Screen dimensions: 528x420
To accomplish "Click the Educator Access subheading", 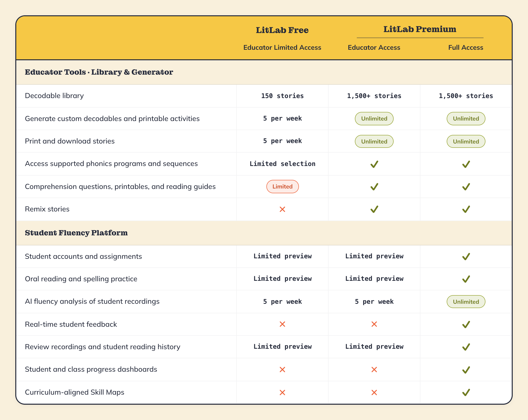I will point(374,48).
